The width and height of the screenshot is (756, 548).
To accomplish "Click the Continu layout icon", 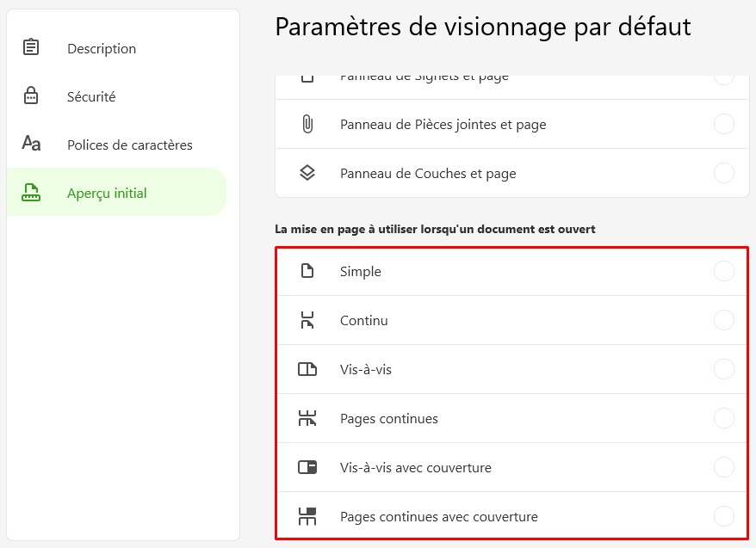I will pos(307,320).
